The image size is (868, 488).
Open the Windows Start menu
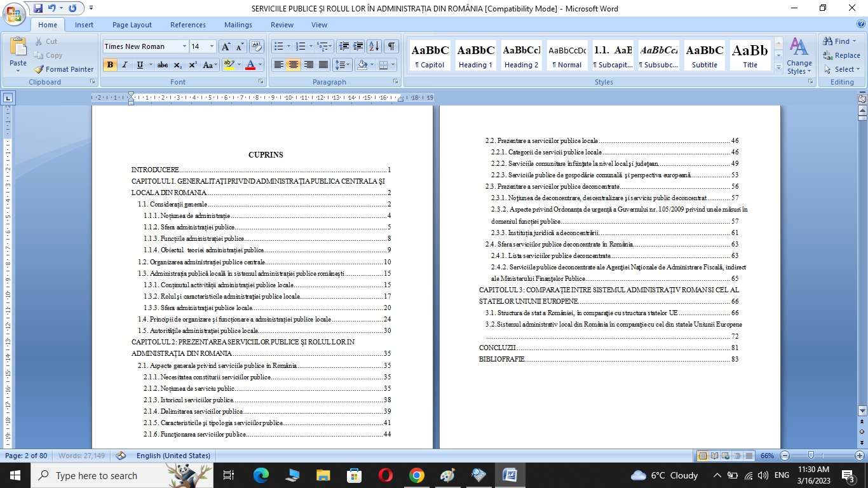point(15,475)
